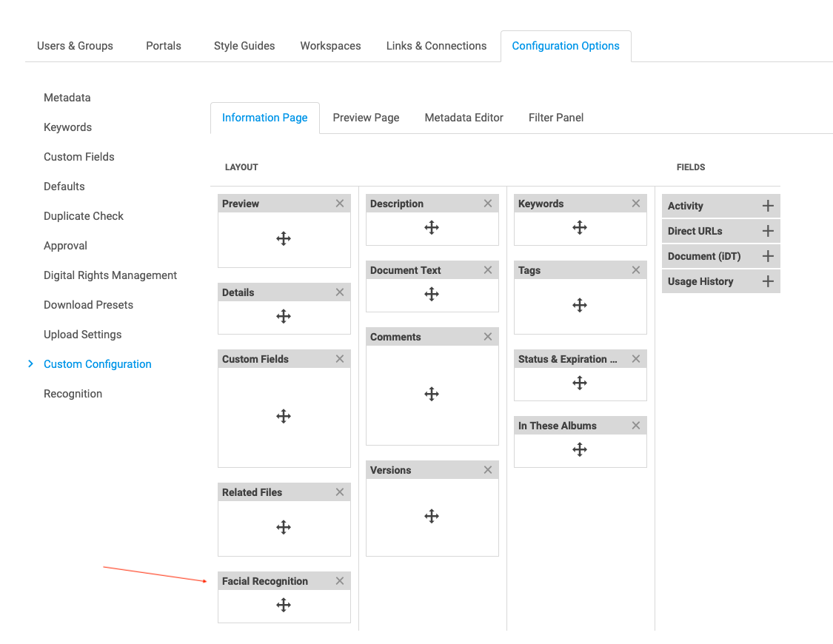Open the Filter Panel tab
Image resolution: width=833 pixels, height=644 pixels.
[556, 118]
